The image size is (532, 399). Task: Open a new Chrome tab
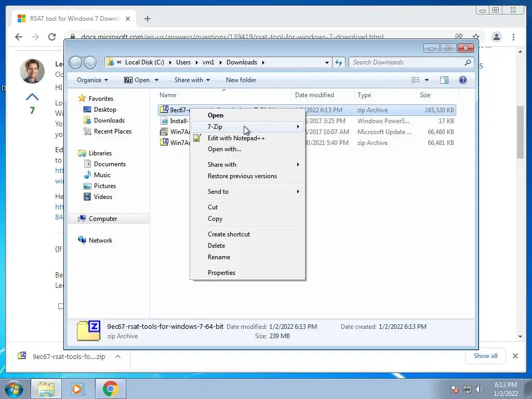[147, 19]
